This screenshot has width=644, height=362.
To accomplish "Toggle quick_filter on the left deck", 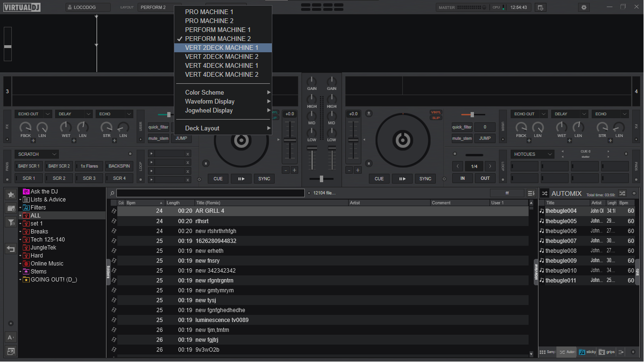I will (x=158, y=127).
